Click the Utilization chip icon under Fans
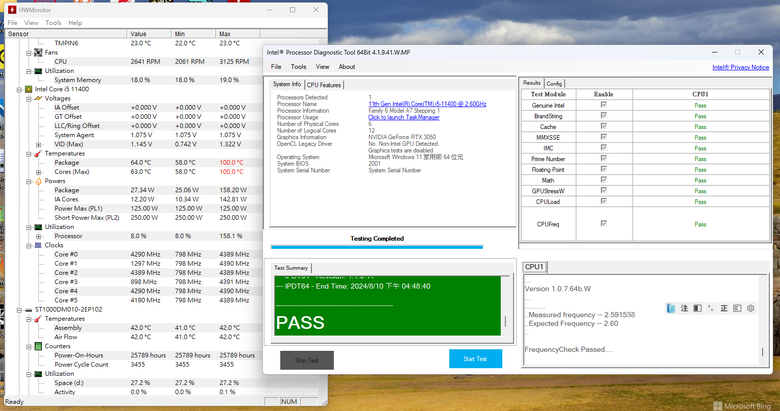The height and width of the screenshot is (411, 780). [x=38, y=71]
